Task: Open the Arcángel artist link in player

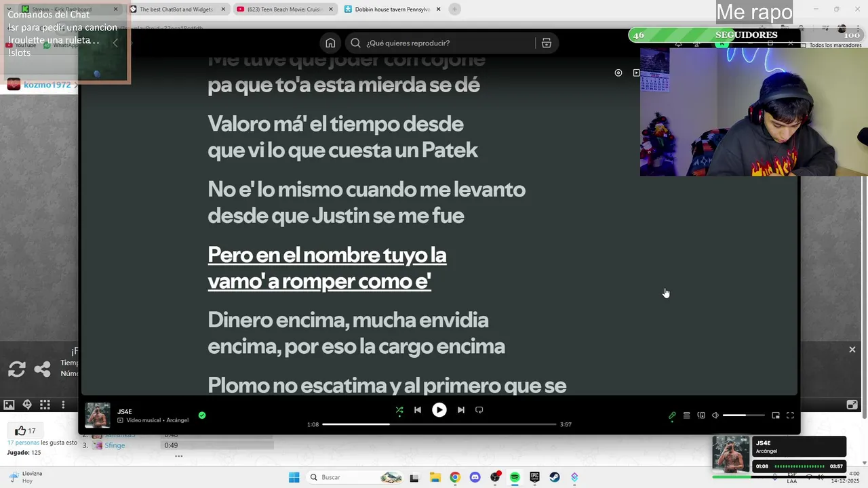Action: (x=178, y=420)
